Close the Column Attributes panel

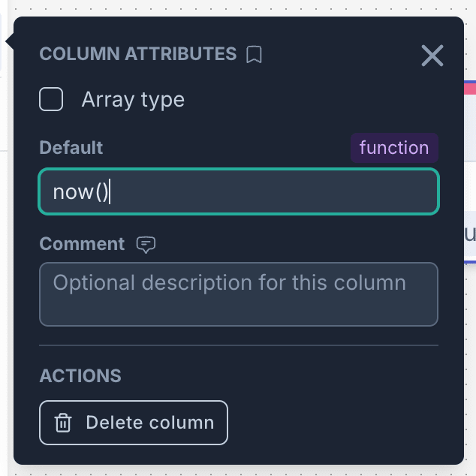point(432,55)
